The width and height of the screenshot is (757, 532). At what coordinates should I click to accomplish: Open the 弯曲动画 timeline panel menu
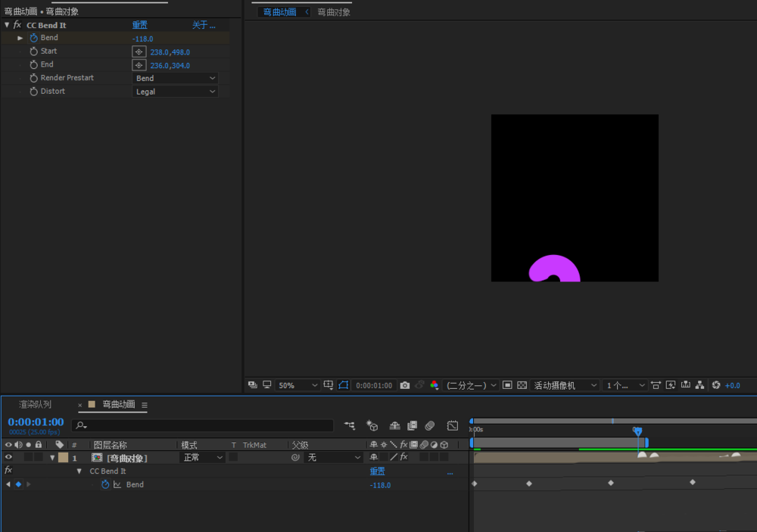click(145, 405)
